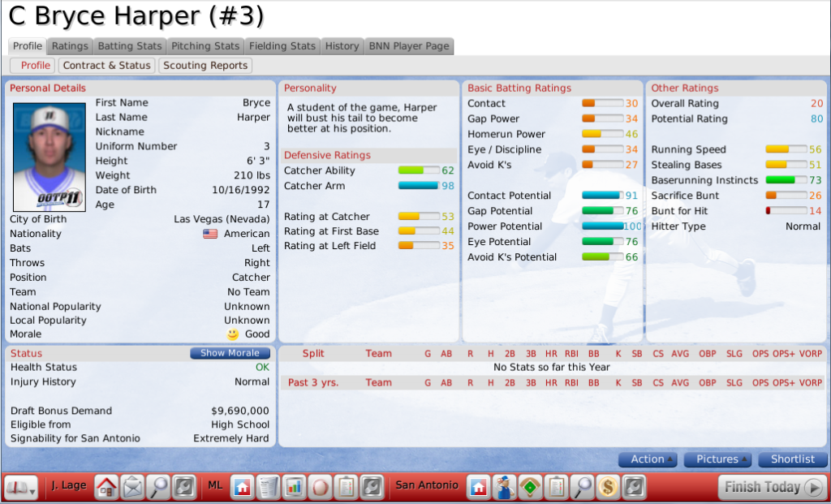
Task: Click the San Antonio player roster icon
Action: 504,487
